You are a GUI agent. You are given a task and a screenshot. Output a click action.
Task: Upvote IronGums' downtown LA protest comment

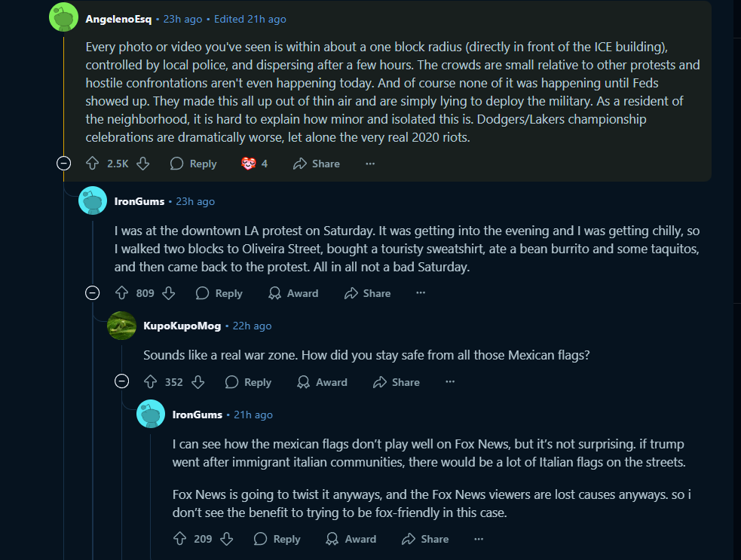pyautogui.click(x=121, y=293)
